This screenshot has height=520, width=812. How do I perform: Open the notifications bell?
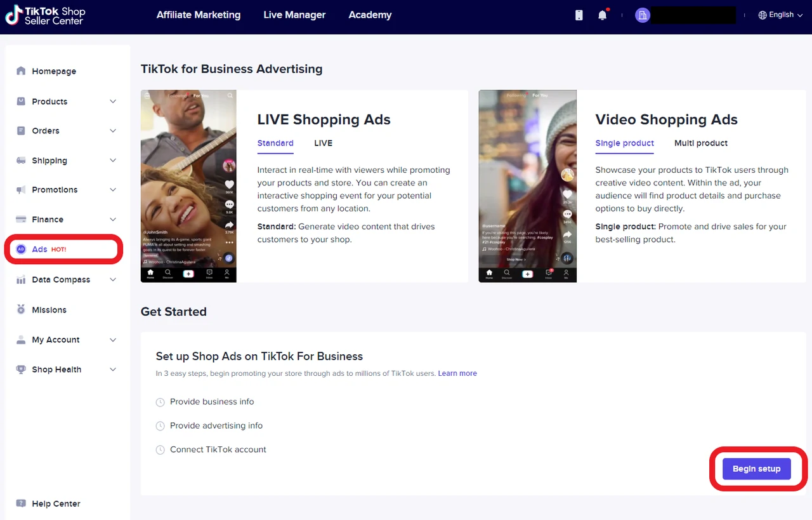602,15
